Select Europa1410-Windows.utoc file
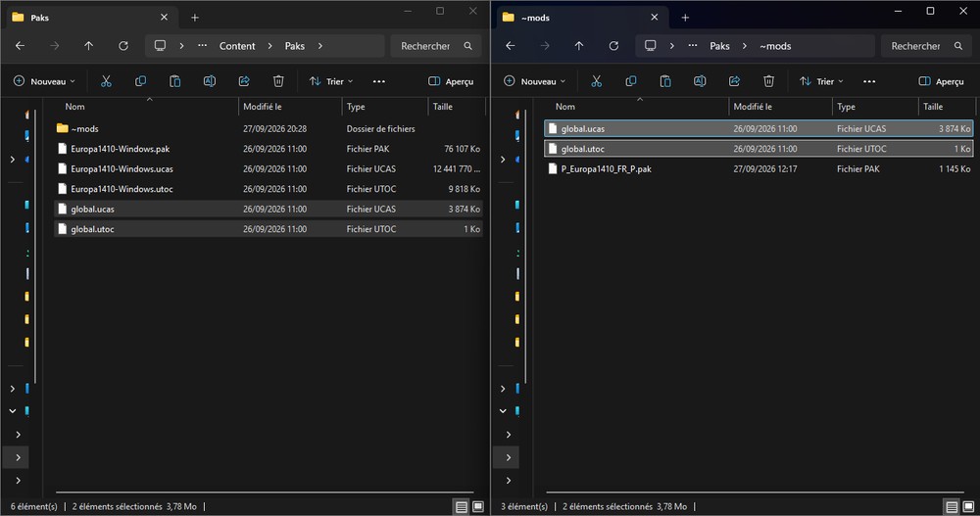 269,189
